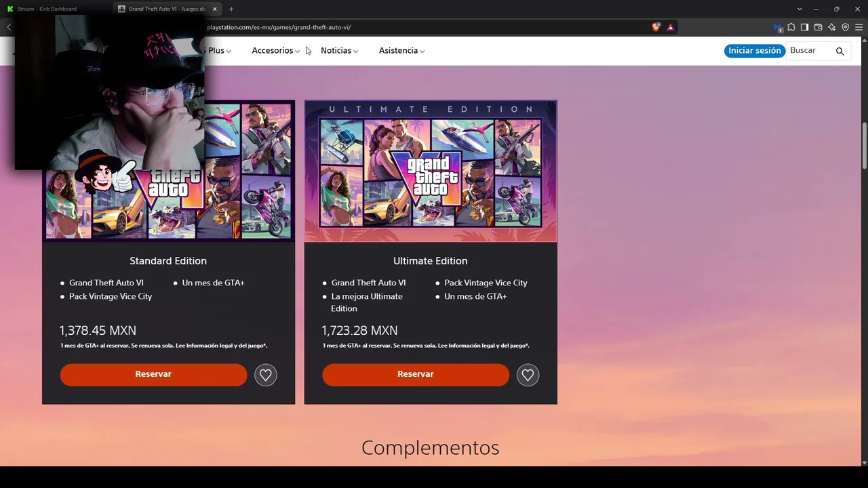Expand the Asistencia menu

point(401,51)
